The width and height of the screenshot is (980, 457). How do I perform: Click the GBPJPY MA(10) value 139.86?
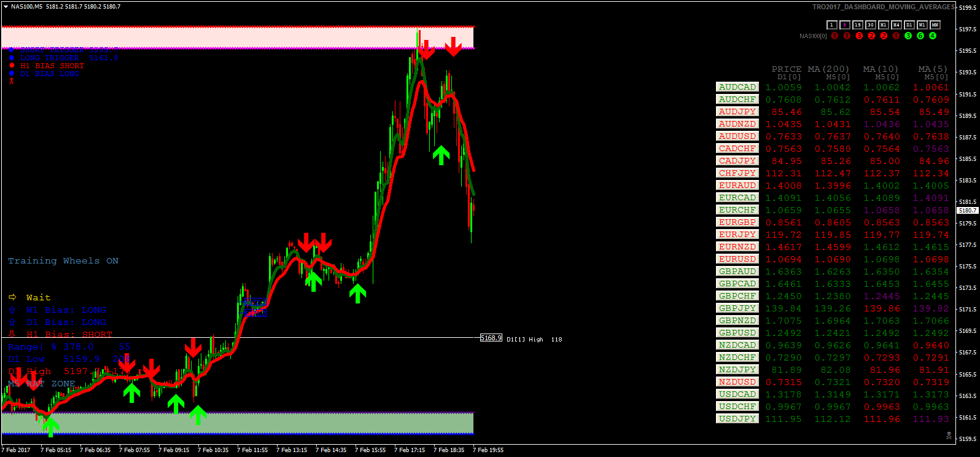[882, 308]
